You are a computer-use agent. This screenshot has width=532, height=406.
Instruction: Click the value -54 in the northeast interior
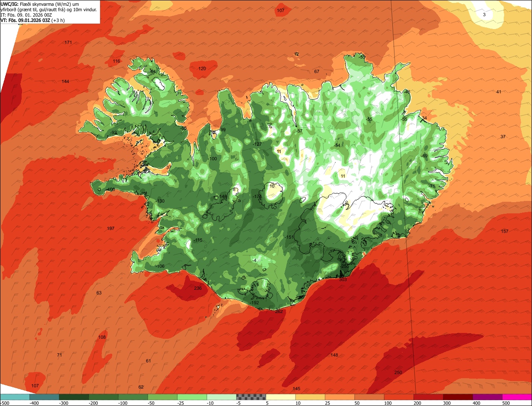coord(337,145)
